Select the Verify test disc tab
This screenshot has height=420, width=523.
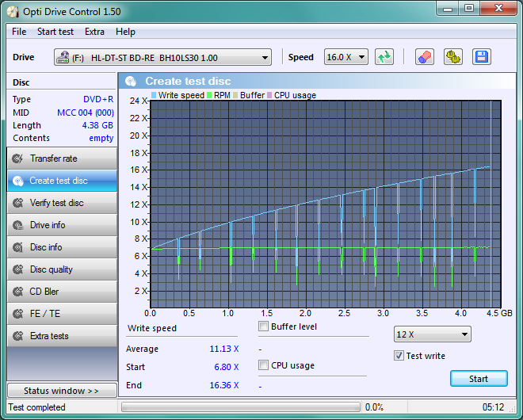[62, 203]
